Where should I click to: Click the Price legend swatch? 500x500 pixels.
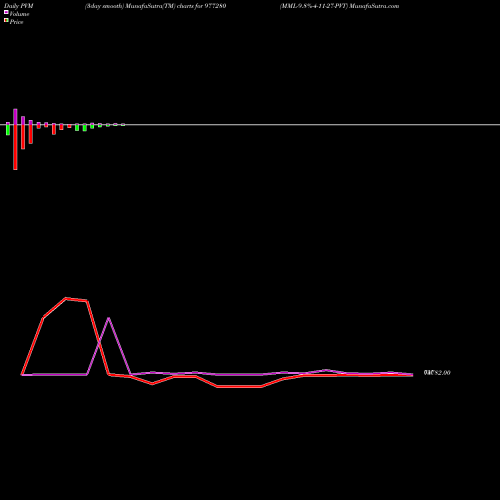coord(6,21)
